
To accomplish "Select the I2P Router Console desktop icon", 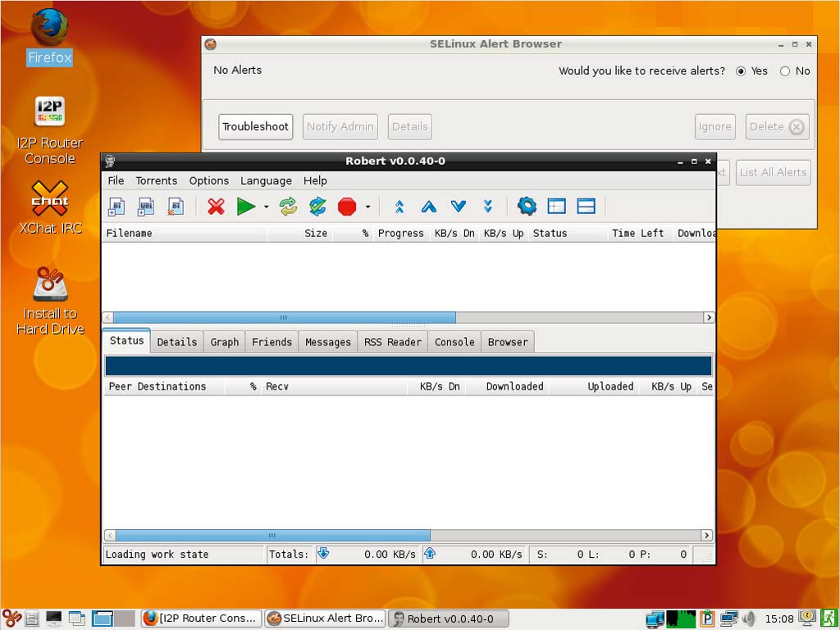I will click(x=49, y=130).
